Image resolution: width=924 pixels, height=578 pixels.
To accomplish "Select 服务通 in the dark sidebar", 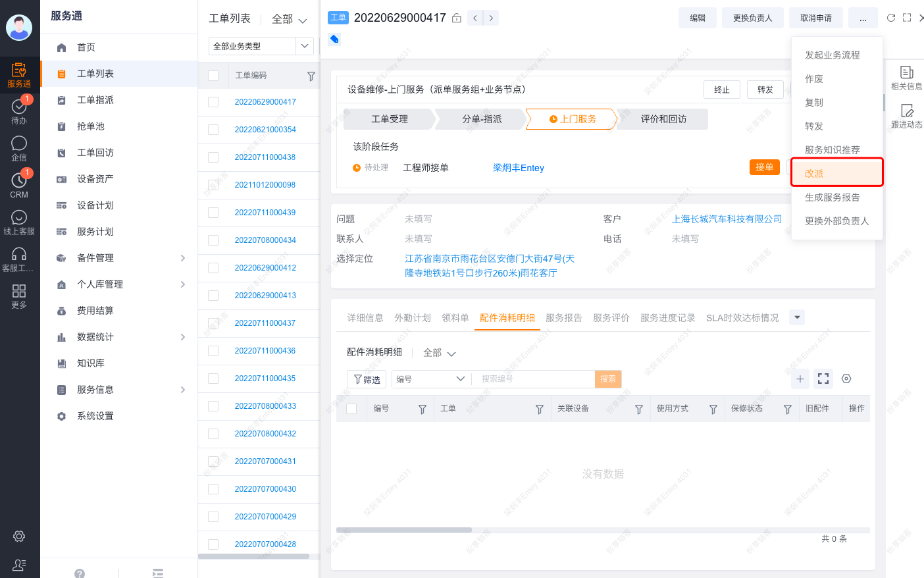I will point(19,75).
